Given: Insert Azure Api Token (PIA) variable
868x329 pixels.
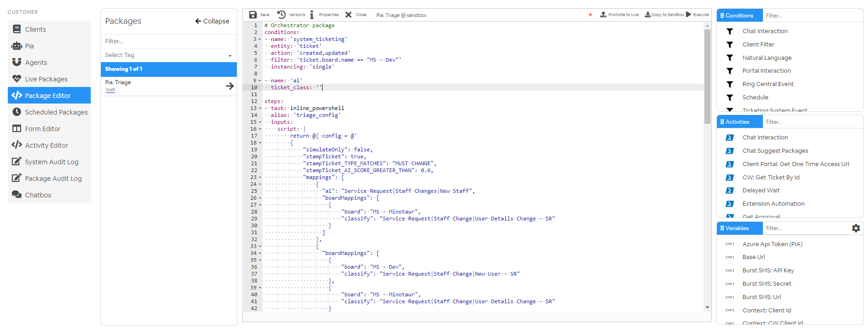Looking at the screenshot, I should [x=772, y=244].
